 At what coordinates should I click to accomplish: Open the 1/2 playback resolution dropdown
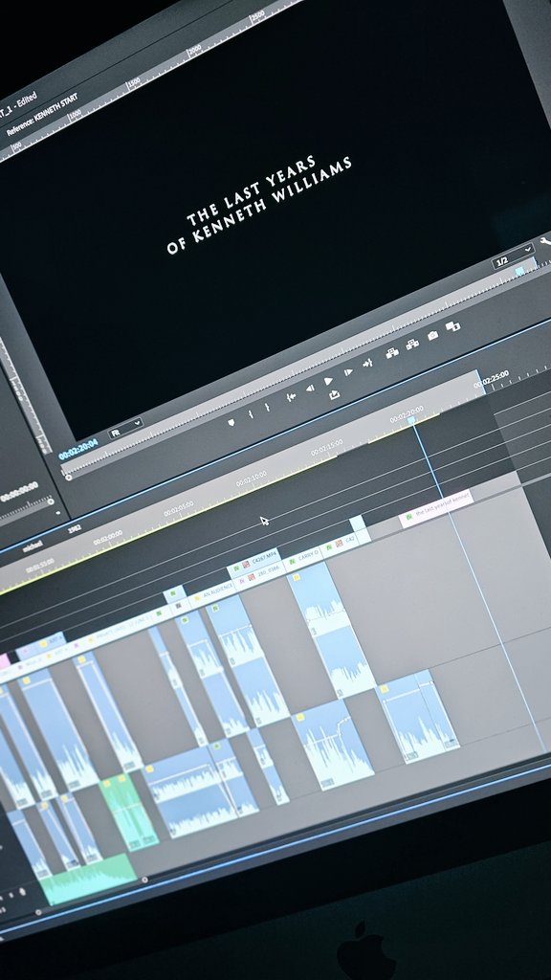point(514,255)
